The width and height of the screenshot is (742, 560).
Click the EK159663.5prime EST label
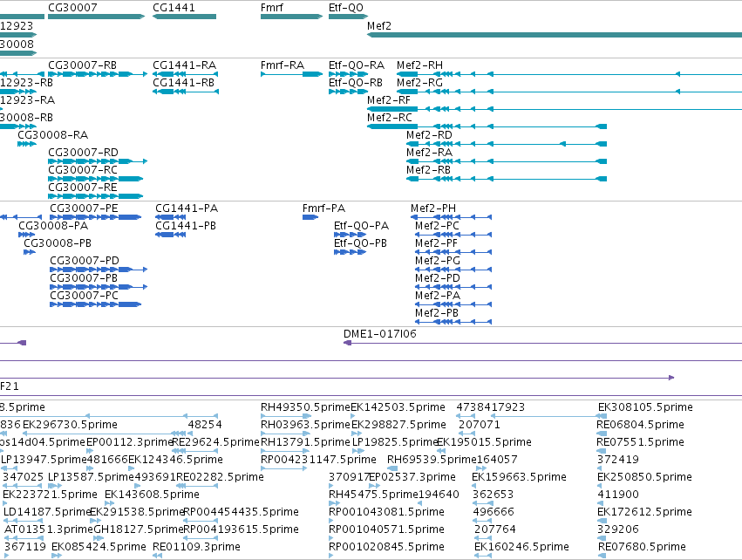[x=519, y=478]
